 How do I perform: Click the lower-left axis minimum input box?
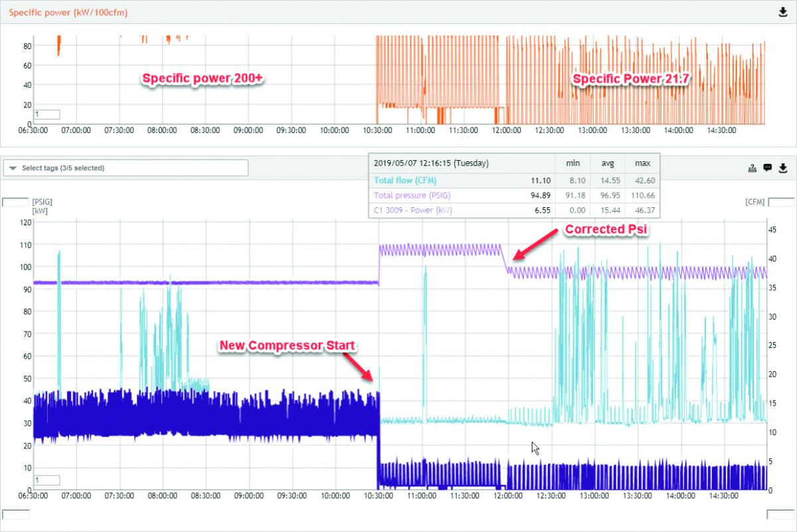click(15, 514)
